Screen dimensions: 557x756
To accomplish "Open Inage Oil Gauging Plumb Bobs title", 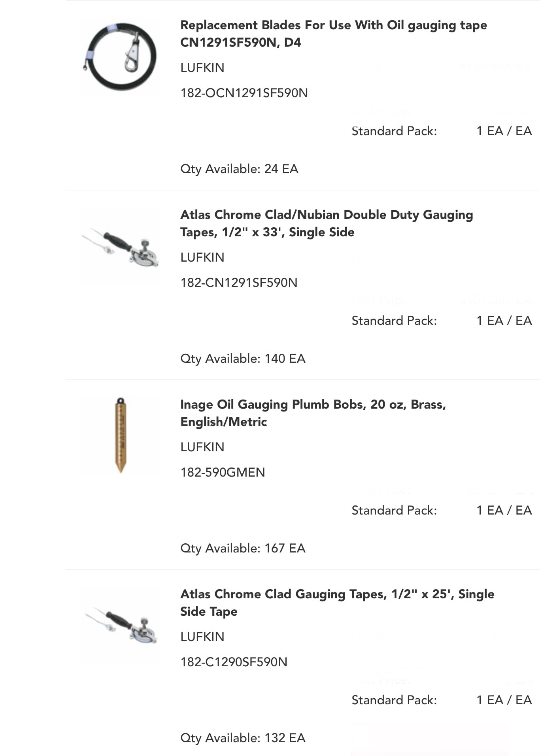I will pyautogui.click(x=313, y=413).
